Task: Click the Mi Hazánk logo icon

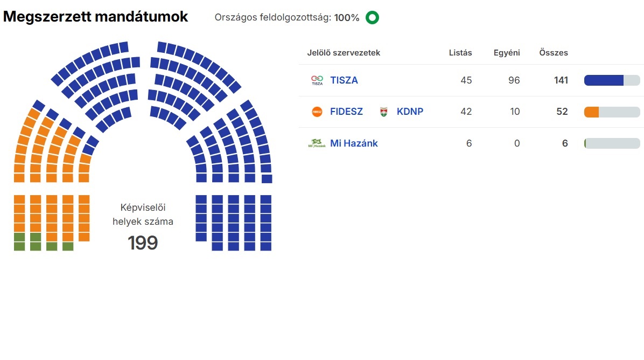Action: (317, 143)
